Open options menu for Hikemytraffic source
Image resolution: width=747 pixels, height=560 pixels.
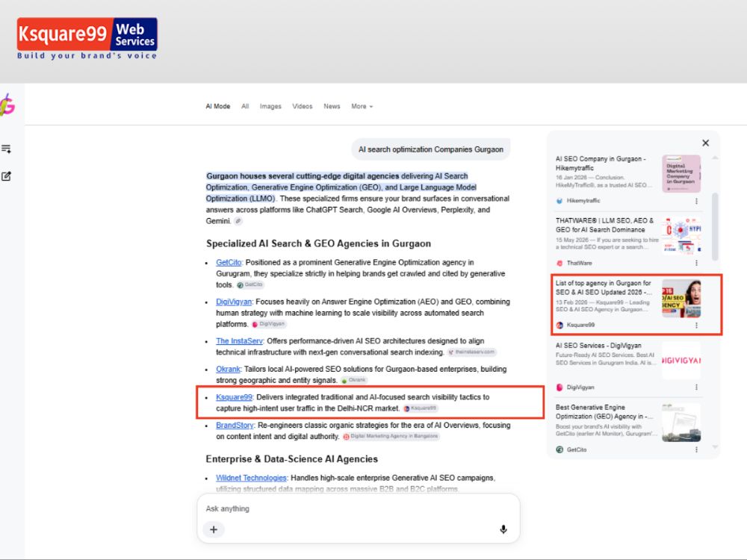pos(696,201)
